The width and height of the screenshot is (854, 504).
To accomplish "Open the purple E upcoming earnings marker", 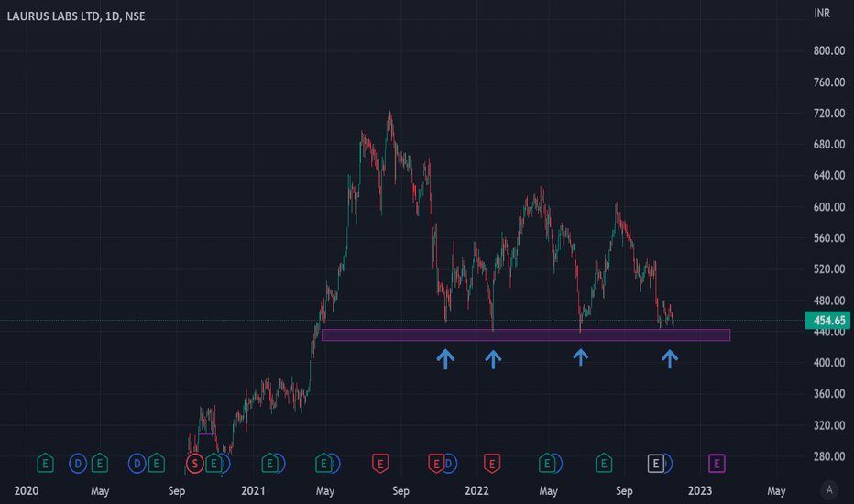I will (717, 464).
